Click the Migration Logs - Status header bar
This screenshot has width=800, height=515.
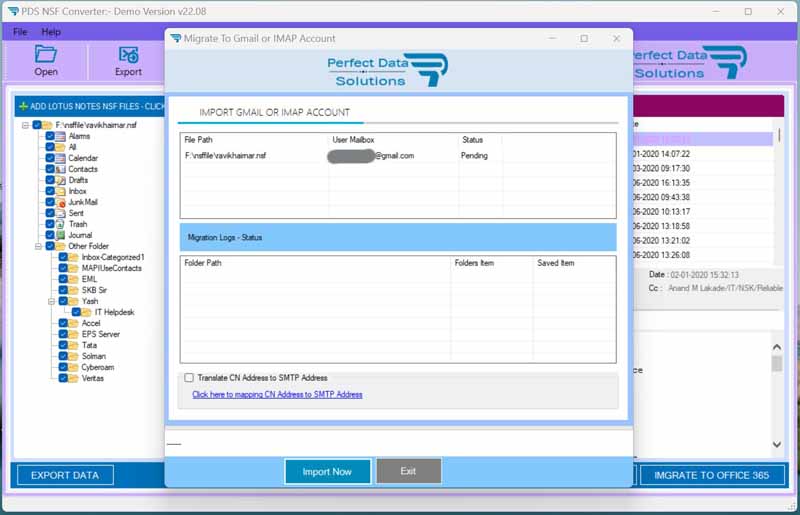[398, 237]
